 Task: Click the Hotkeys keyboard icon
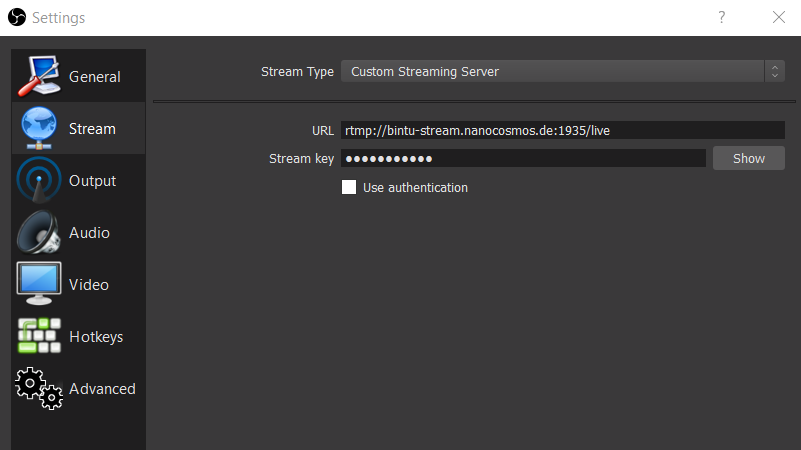point(39,337)
